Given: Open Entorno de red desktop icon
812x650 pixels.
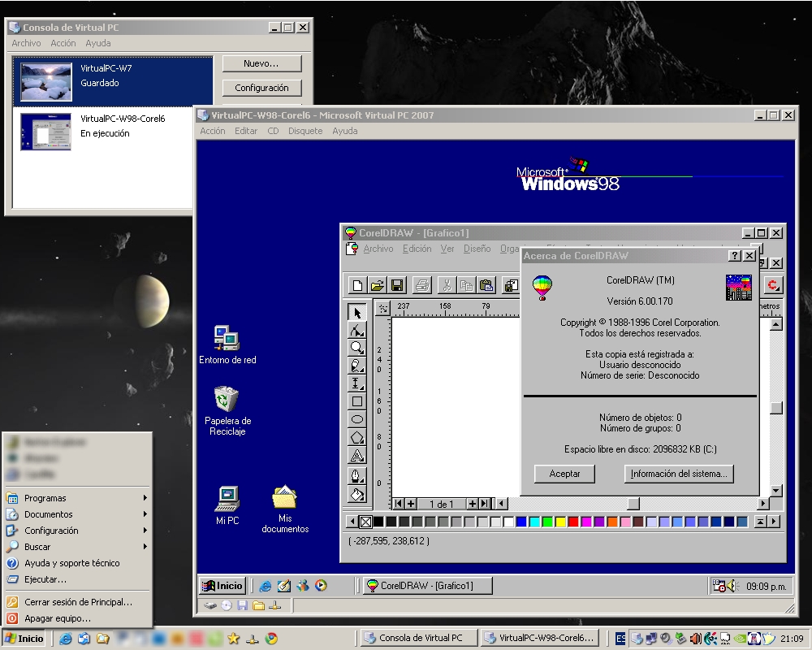Looking at the screenshot, I should pos(227,344).
